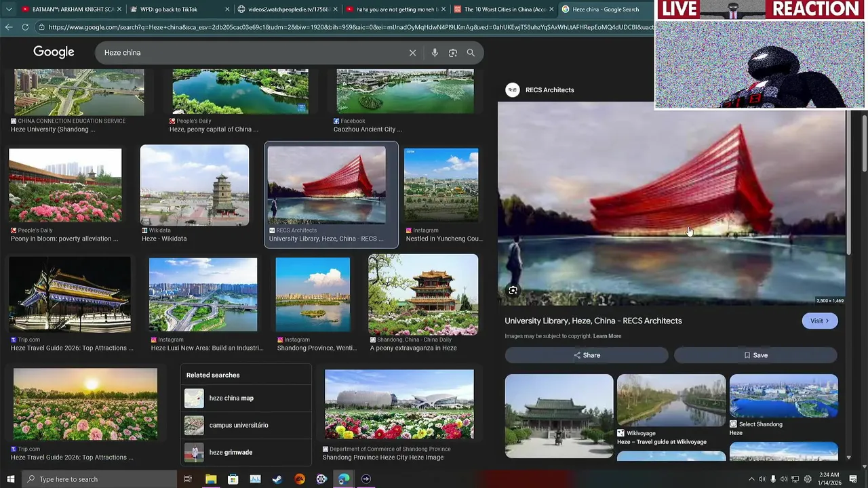Go back using the browser back arrow
This screenshot has width=868, height=488.
[9, 27]
